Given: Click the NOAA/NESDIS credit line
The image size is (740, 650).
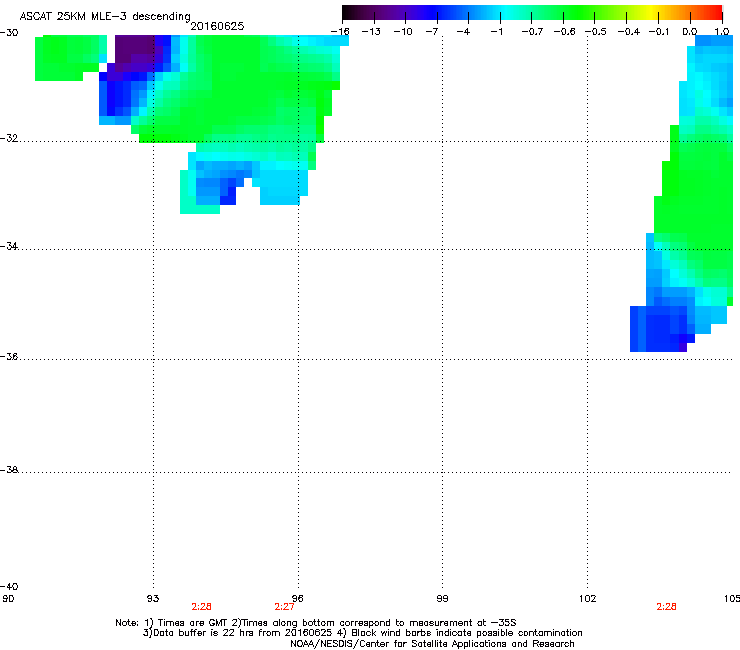Looking at the screenshot, I should [x=432, y=644].
